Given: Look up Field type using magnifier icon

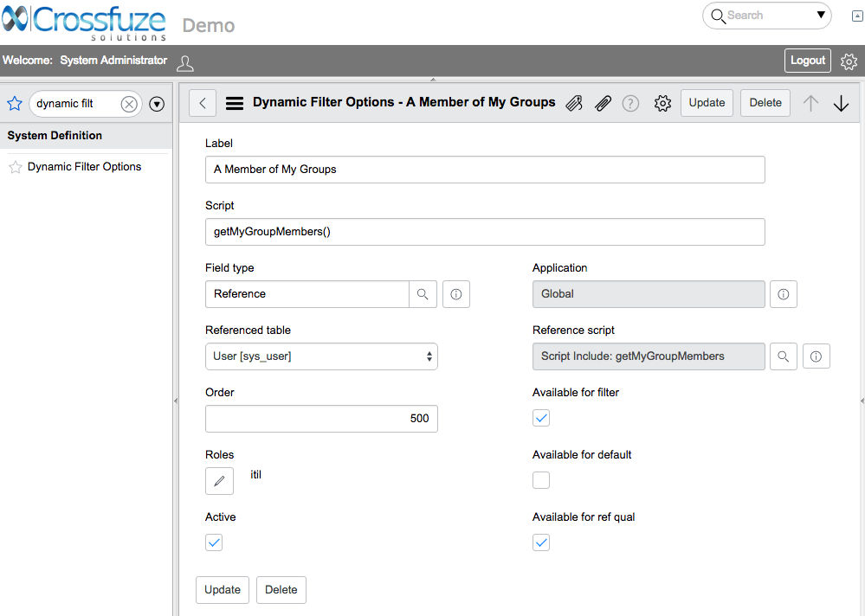Looking at the screenshot, I should (x=423, y=294).
